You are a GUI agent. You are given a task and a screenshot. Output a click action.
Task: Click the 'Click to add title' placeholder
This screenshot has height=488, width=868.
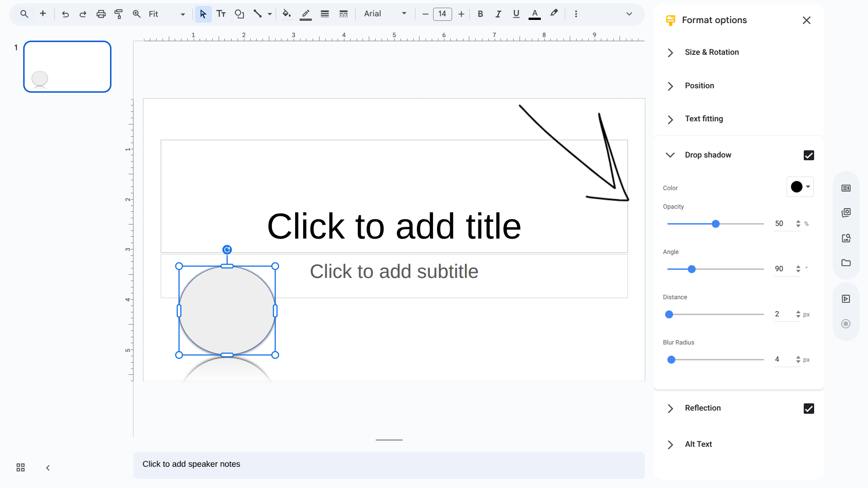tap(394, 226)
